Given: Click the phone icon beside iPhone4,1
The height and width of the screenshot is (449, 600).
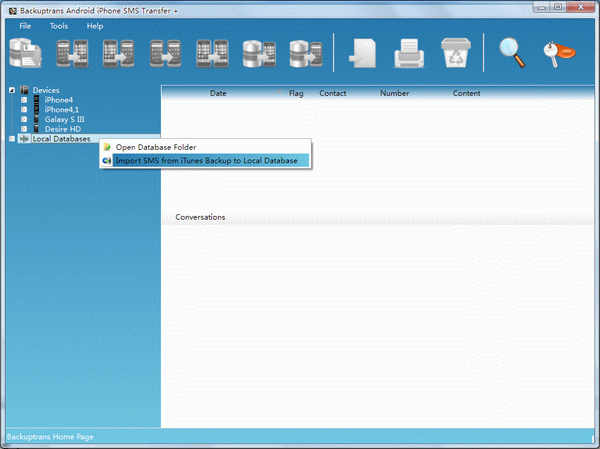Looking at the screenshot, I should click(36, 109).
